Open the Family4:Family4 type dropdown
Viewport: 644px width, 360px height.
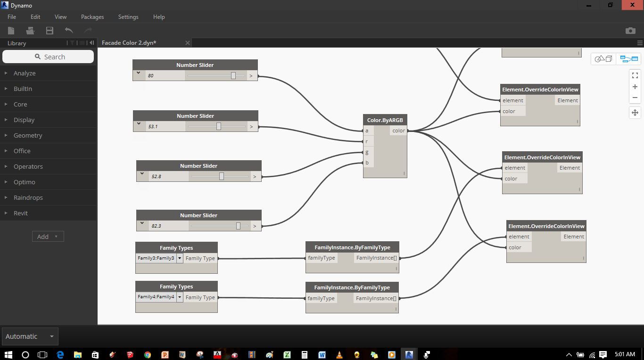tap(180, 297)
